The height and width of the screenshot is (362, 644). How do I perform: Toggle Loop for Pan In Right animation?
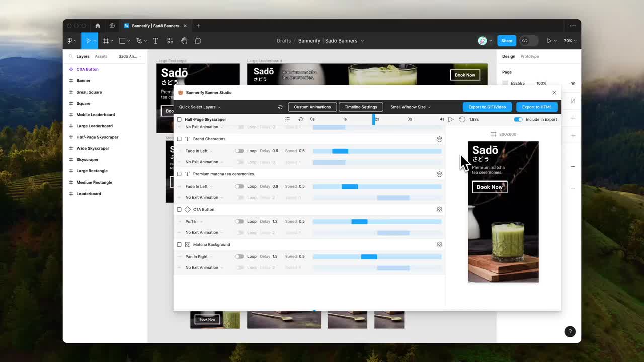coord(239,256)
